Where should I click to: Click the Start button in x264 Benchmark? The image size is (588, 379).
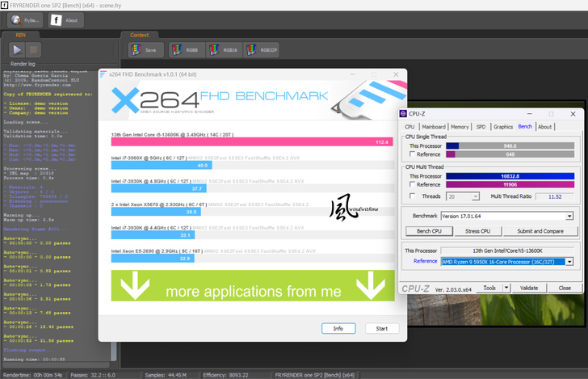tap(382, 328)
